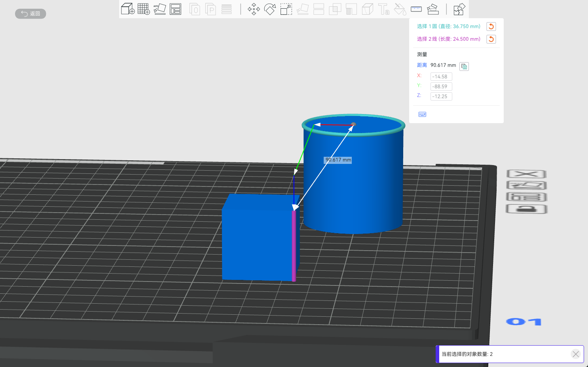Click the Add model cube icon
This screenshot has height=367, width=588.
tap(127, 9)
